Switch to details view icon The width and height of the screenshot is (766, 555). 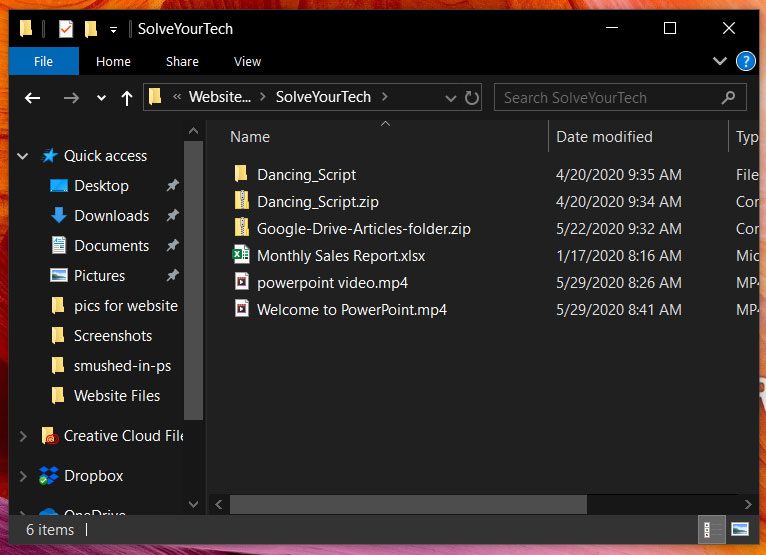[x=712, y=529]
